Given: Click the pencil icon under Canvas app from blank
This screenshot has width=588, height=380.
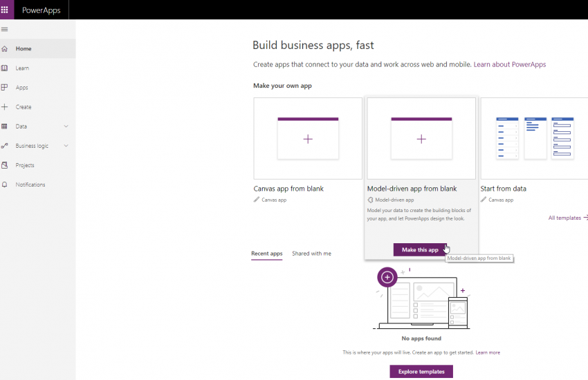Looking at the screenshot, I should coord(257,200).
